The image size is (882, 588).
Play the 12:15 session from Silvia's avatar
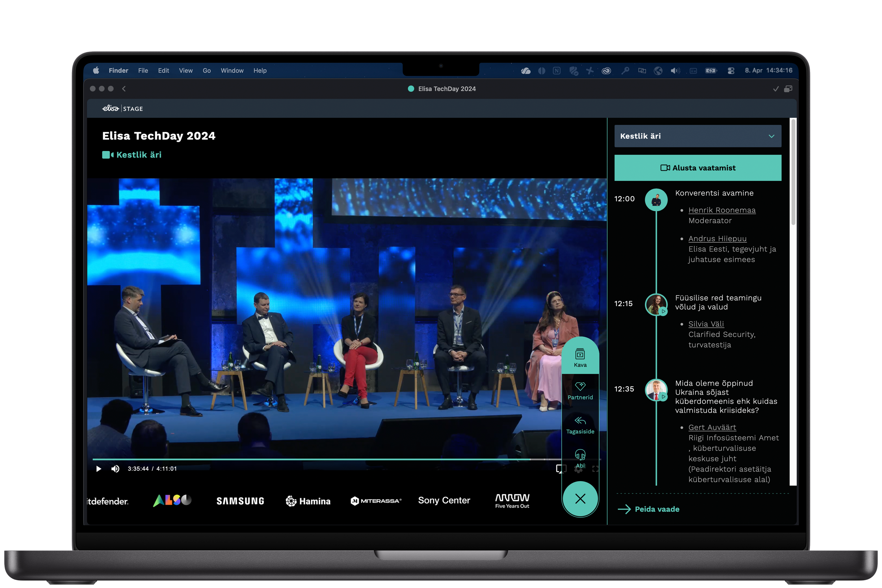click(656, 304)
